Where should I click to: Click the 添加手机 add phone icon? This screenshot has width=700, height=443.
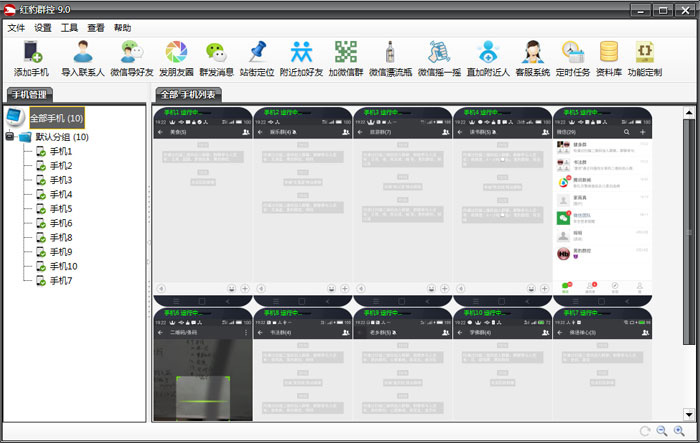click(x=31, y=58)
